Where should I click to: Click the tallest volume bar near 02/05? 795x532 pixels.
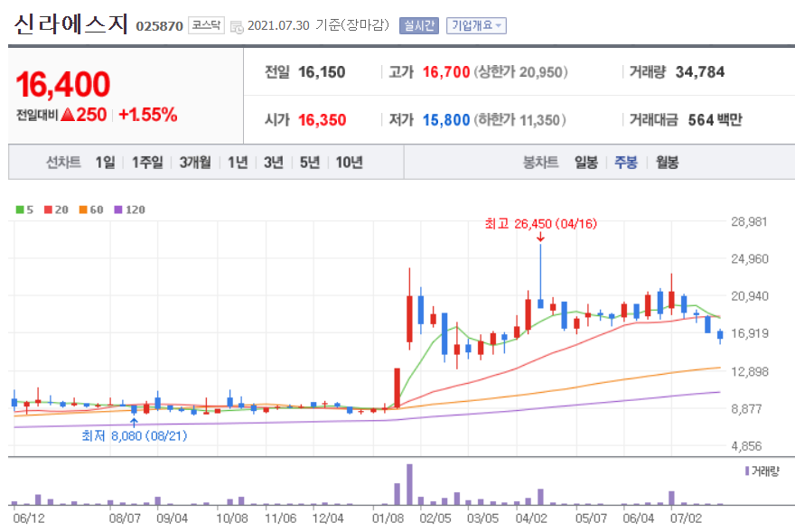[409, 484]
